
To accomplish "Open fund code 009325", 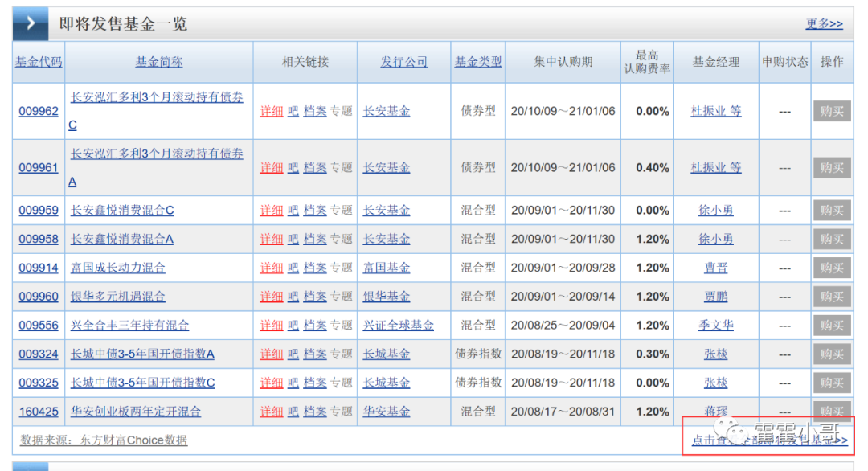I will [x=39, y=383].
